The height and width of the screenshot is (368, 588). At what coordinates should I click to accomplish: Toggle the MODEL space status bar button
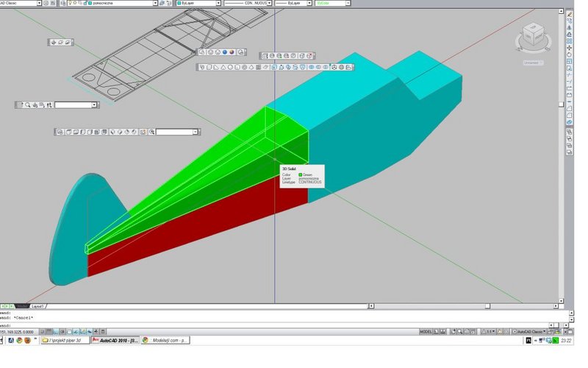click(426, 332)
